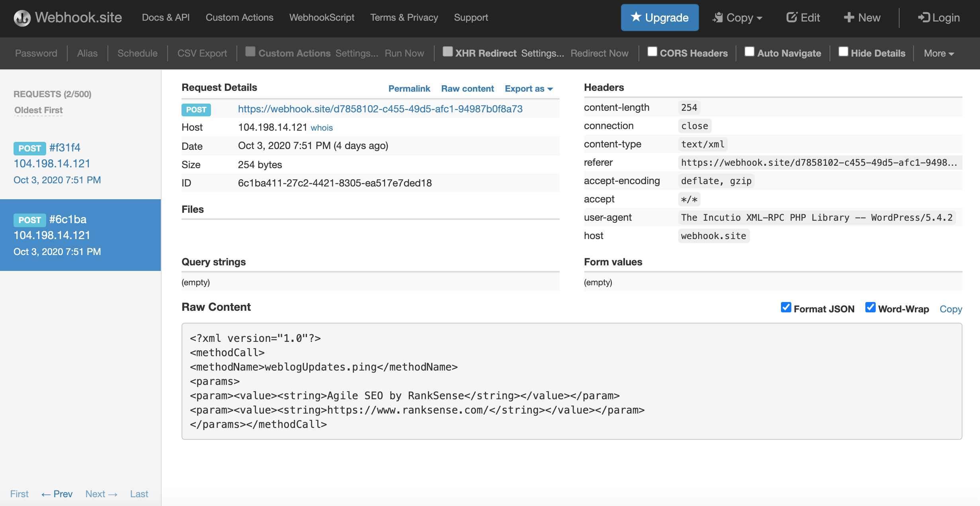Click the host header value webhook.site
980x506 pixels.
click(713, 235)
